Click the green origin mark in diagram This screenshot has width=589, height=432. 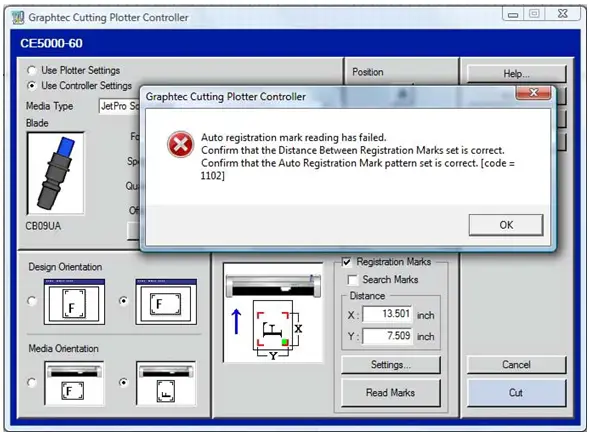pyautogui.click(x=285, y=342)
